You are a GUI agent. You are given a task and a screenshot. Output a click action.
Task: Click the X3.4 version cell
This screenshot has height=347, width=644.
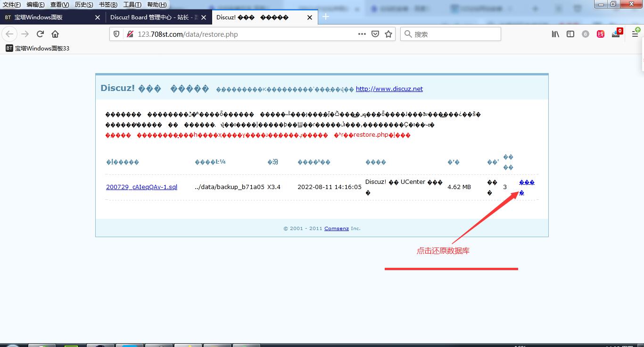click(274, 187)
